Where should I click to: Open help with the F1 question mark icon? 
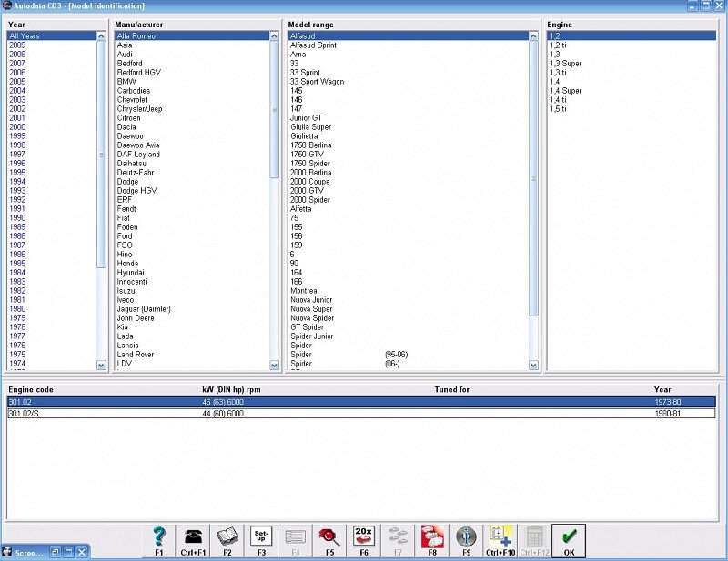tap(158, 541)
